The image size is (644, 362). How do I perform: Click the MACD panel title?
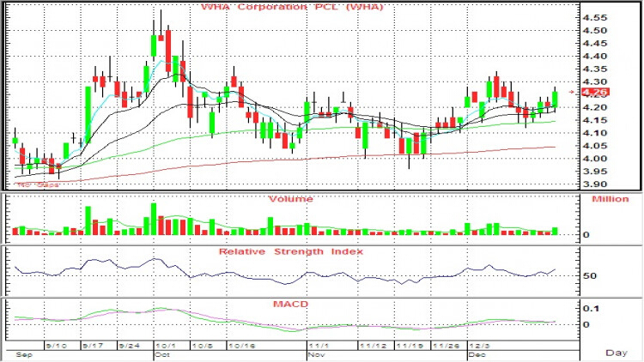click(290, 305)
